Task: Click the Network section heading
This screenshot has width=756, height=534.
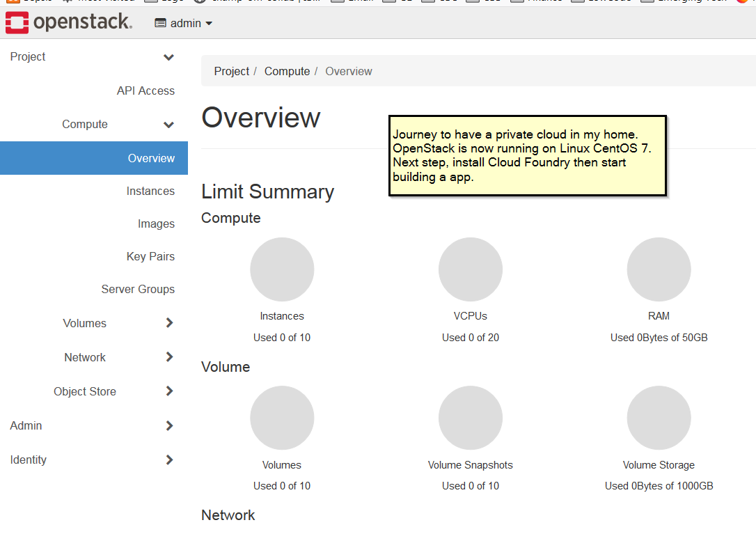Action: point(228,515)
